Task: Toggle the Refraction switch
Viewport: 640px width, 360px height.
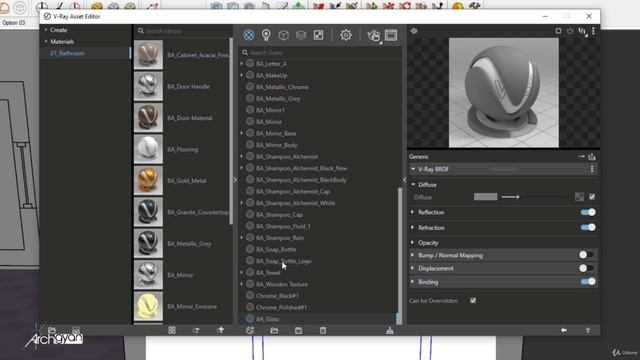Action: (588, 227)
